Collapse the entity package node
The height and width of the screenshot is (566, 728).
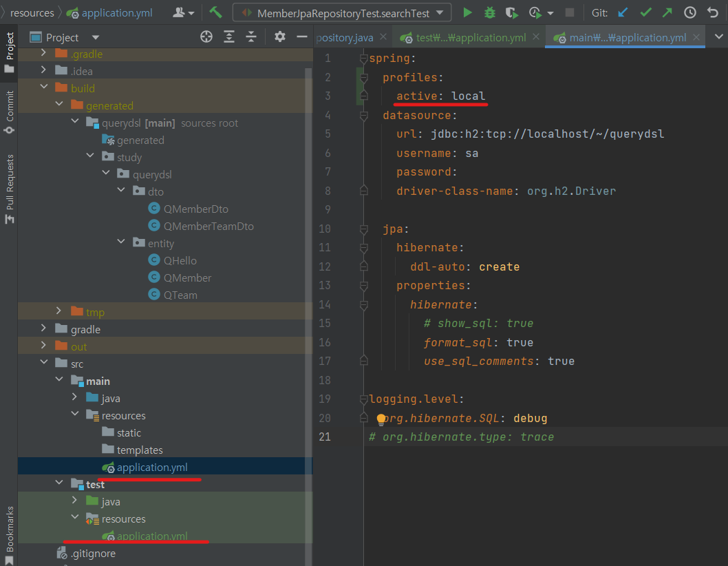coord(122,243)
